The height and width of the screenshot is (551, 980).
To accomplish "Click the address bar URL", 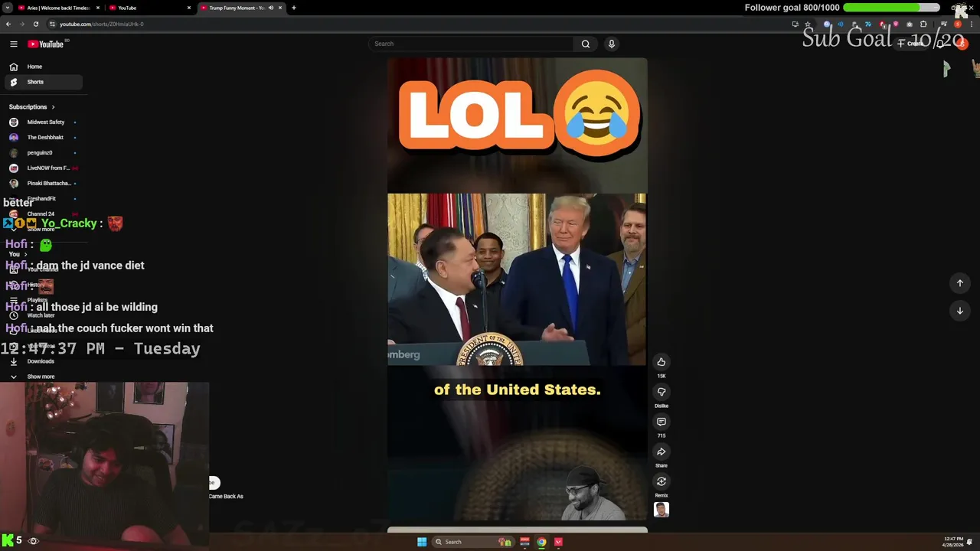I will [x=102, y=24].
